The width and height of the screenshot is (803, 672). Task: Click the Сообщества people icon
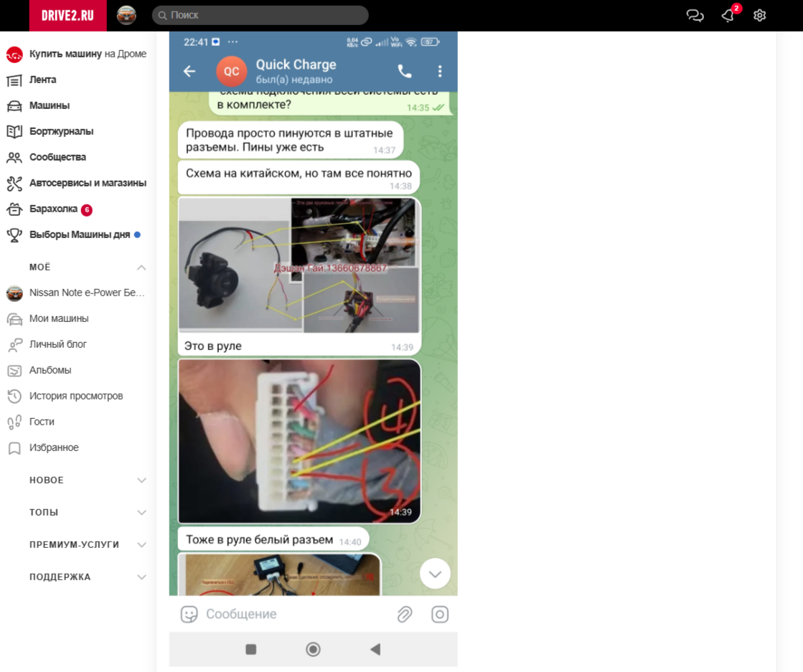14,157
